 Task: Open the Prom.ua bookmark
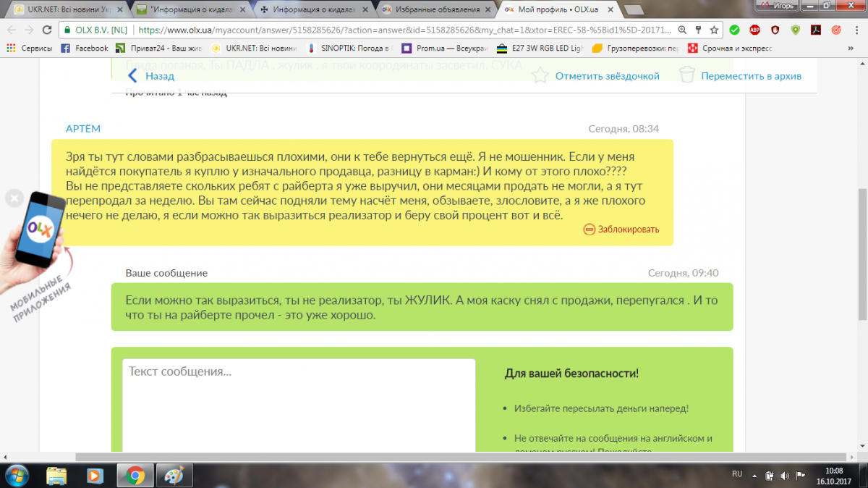coord(446,49)
